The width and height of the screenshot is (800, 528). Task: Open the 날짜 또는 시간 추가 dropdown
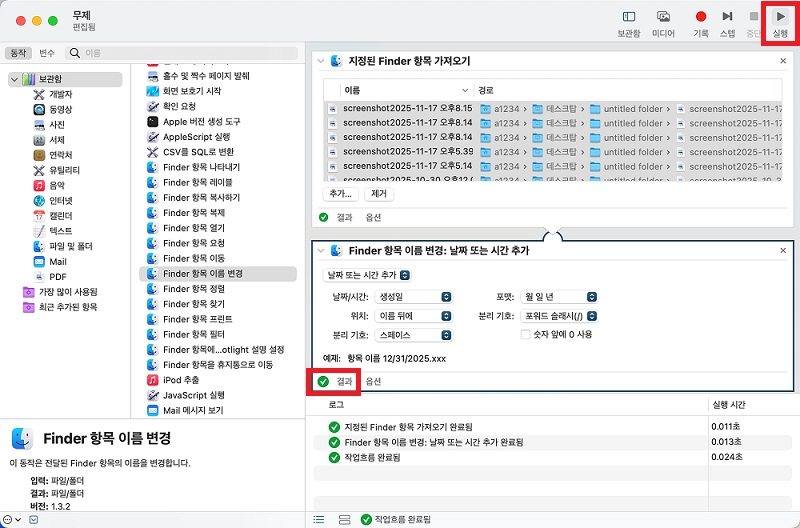[x=367, y=275]
